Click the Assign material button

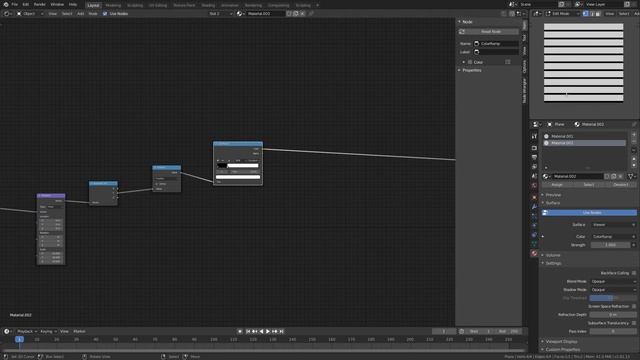[557, 185]
